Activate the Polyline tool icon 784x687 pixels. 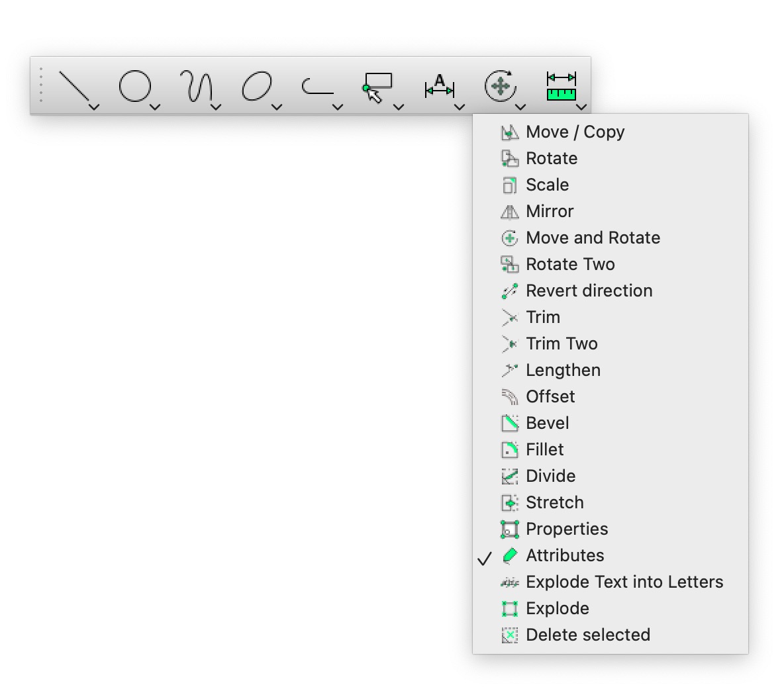[317, 87]
